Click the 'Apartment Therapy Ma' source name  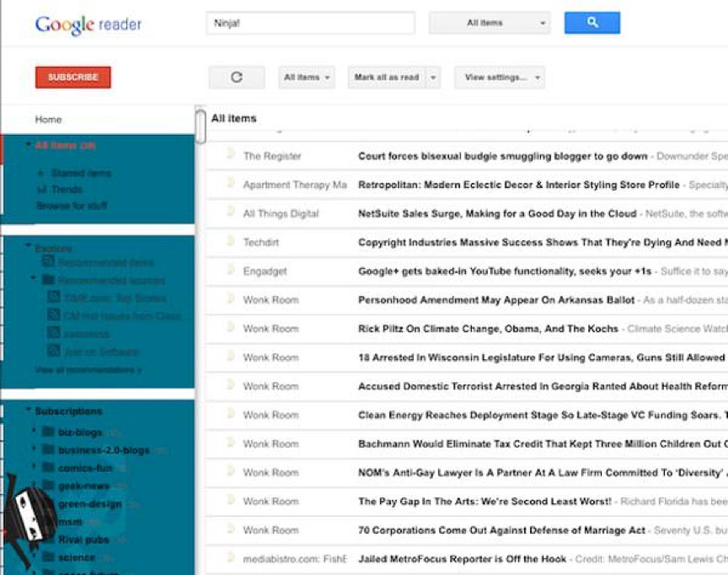(x=295, y=185)
